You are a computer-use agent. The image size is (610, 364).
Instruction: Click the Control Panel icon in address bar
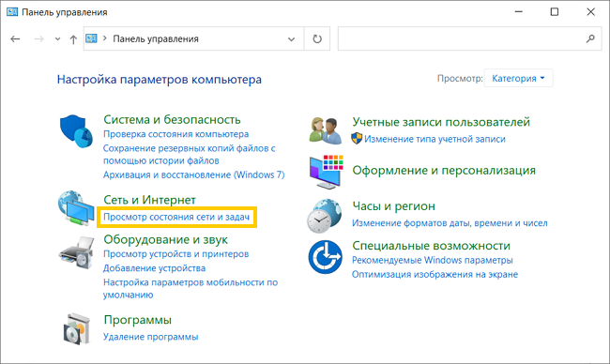point(91,38)
